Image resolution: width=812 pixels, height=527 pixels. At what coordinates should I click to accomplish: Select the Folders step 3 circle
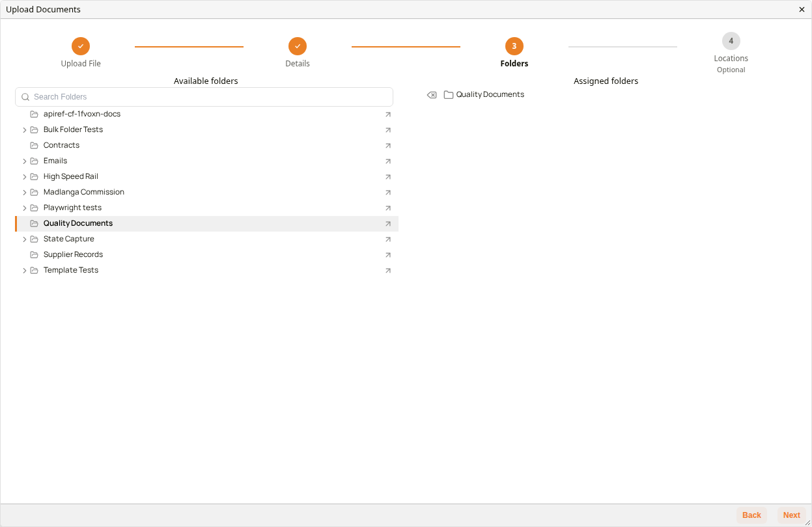click(514, 46)
